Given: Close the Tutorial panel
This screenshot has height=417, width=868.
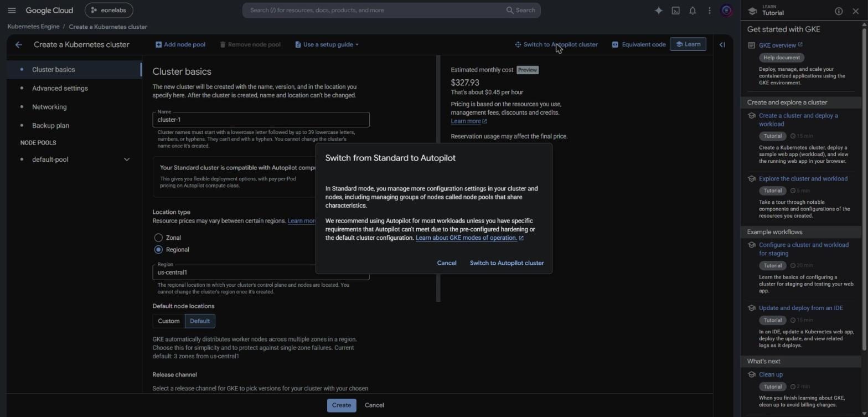Looking at the screenshot, I should [856, 11].
